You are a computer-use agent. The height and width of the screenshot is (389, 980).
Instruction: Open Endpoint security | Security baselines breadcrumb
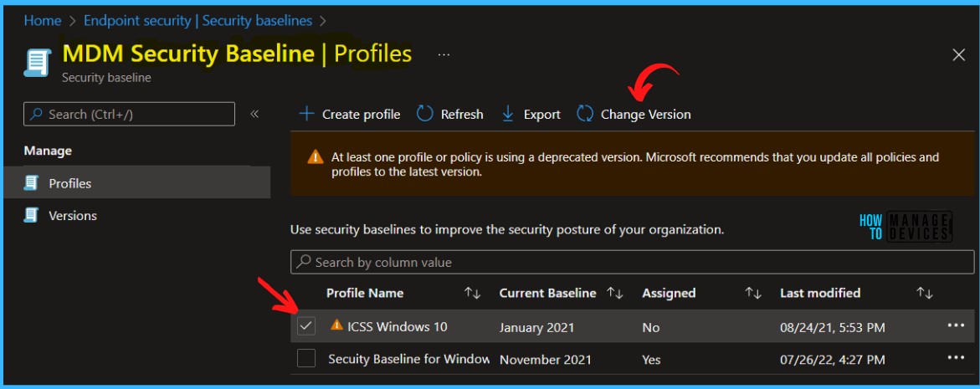click(x=198, y=21)
